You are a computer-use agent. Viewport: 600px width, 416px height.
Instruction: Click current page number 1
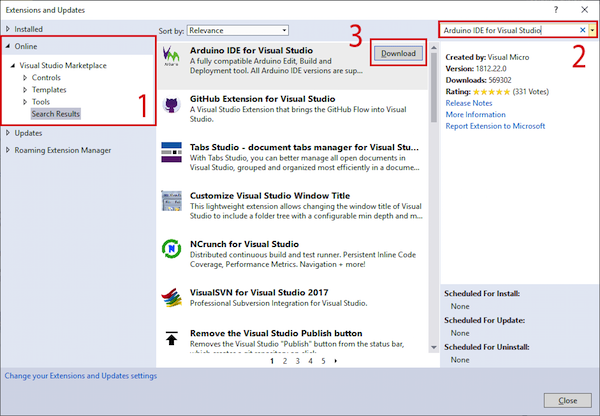[x=272, y=361]
